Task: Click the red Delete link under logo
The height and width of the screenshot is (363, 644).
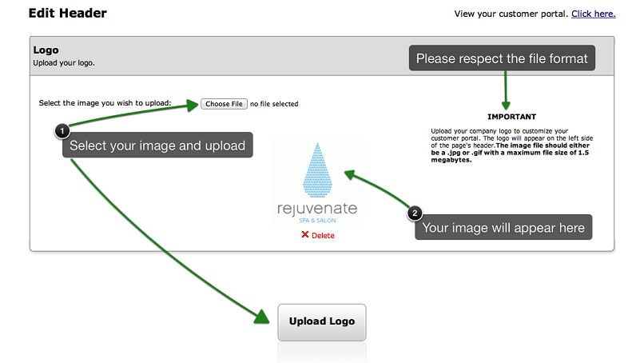Action: pos(323,236)
